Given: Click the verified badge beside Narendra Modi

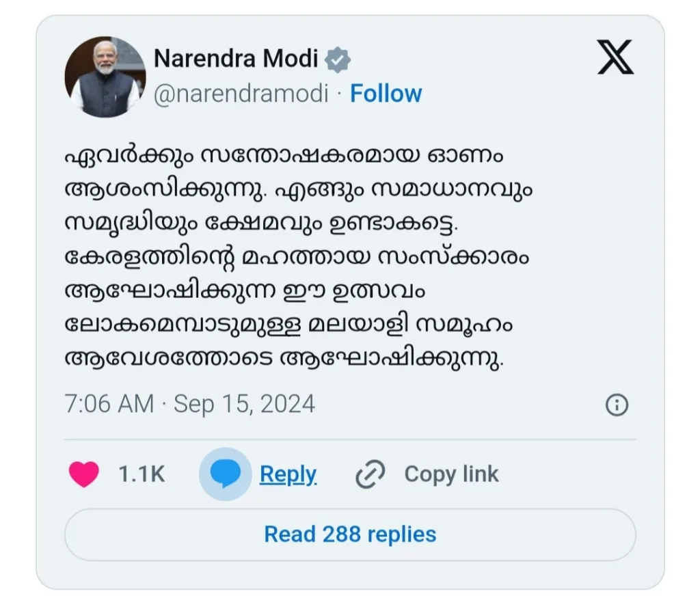Looking at the screenshot, I should pyautogui.click(x=337, y=60).
